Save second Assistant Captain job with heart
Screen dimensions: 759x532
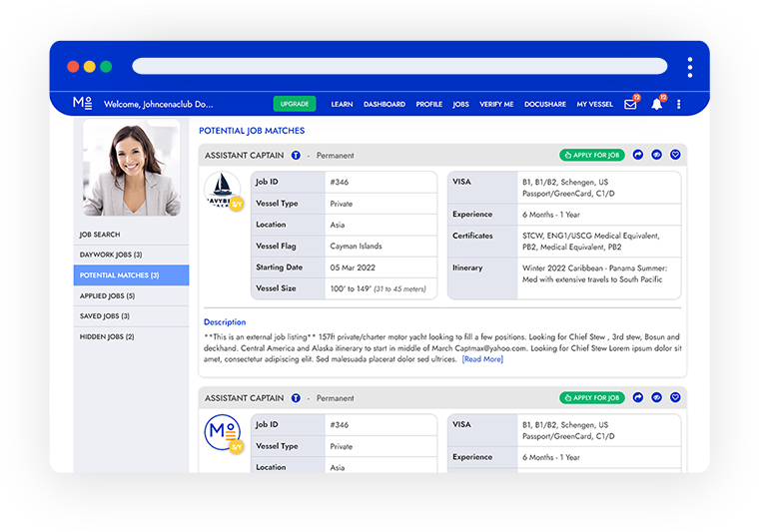tap(675, 397)
